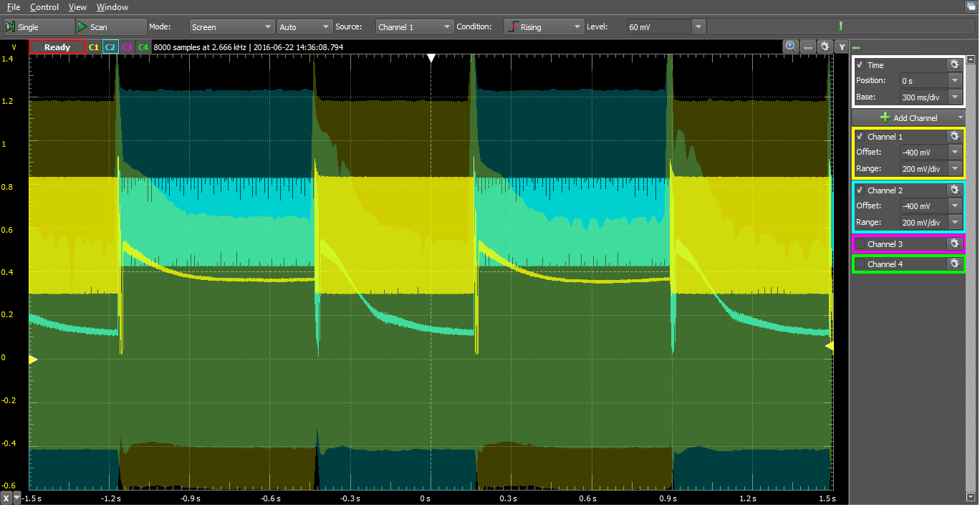Open Time settings gear
This screenshot has height=507, width=980.
tap(953, 64)
